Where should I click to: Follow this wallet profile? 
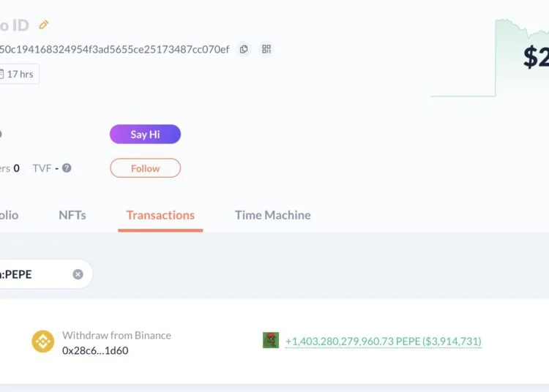pyautogui.click(x=145, y=168)
